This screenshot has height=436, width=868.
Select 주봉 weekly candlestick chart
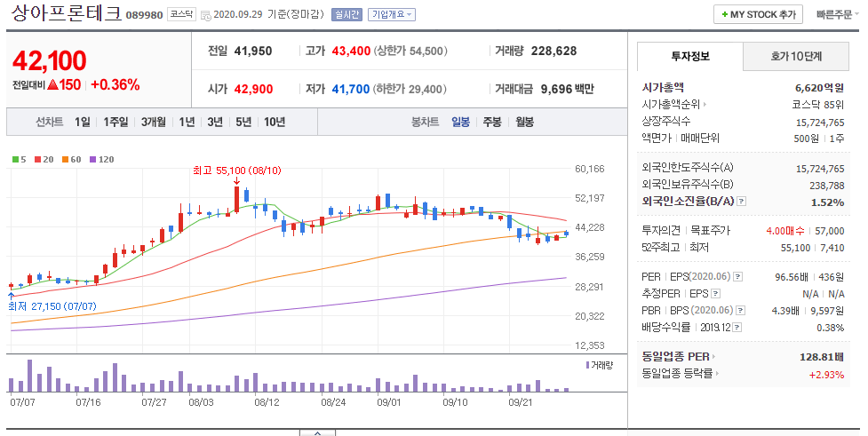[492, 122]
